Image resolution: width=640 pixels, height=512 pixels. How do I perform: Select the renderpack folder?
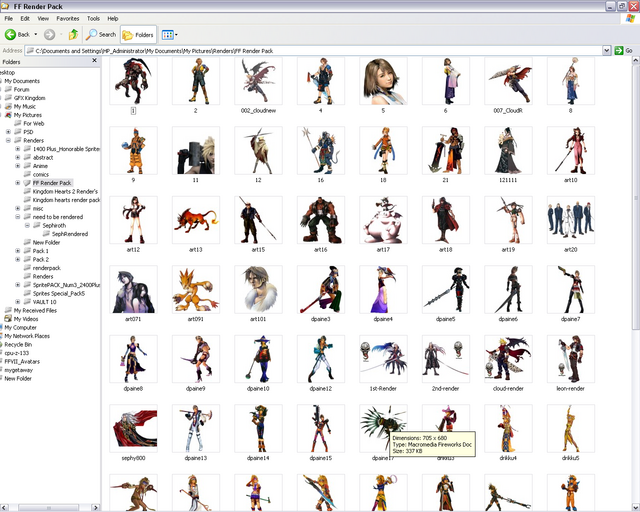[47, 268]
